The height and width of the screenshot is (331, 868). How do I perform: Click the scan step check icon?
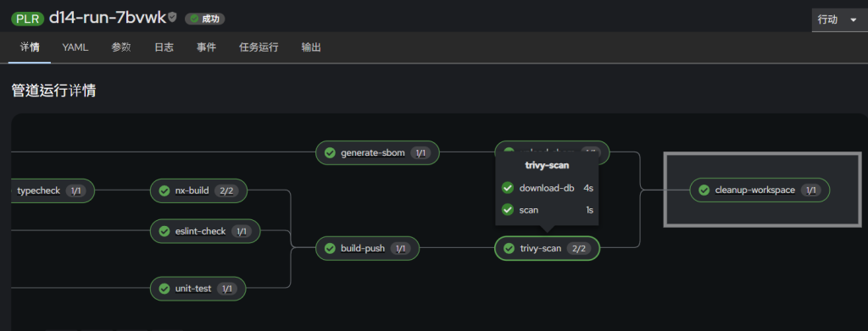click(508, 210)
